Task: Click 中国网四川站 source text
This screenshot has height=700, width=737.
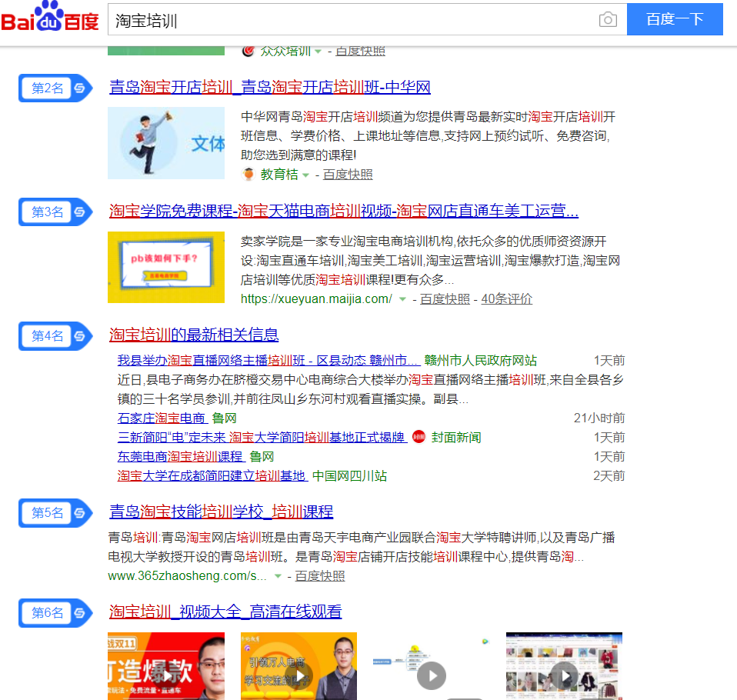Action: pyautogui.click(x=349, y=475)
